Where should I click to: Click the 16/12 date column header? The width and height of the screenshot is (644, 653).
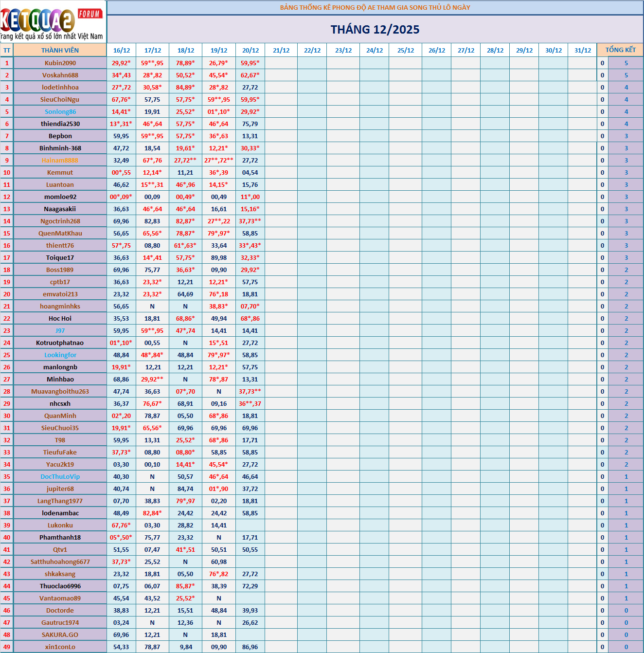pyautogui.click(x=122, y=50)
